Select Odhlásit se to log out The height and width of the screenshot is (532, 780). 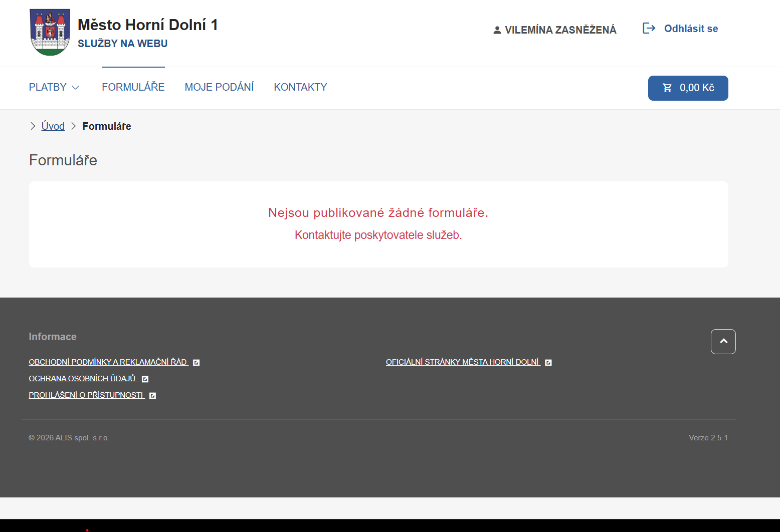[x=691, y=28]
